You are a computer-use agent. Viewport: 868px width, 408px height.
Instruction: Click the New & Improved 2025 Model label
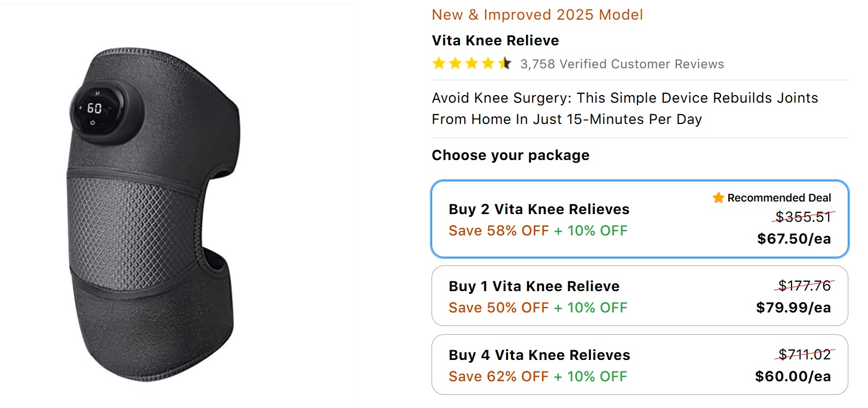537,15
